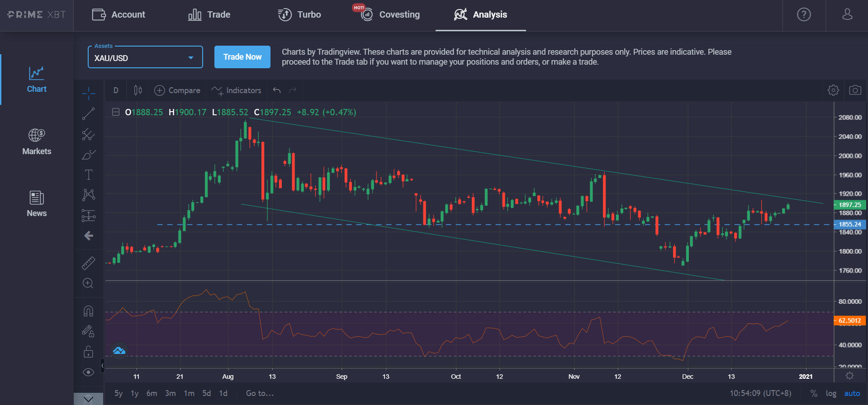Screen dimensions: 868x405
Task: Set the time range to 5y
Action: pos(119,393)
